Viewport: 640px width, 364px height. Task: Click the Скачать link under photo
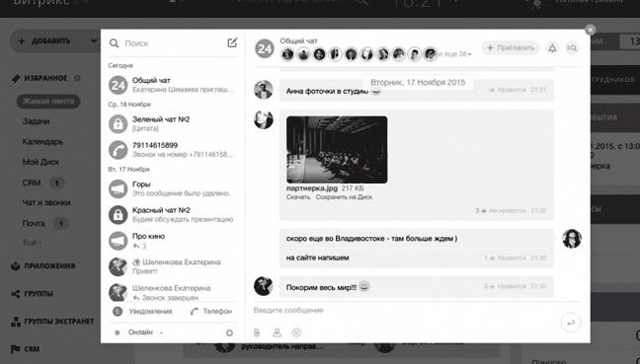pos(298,197)
